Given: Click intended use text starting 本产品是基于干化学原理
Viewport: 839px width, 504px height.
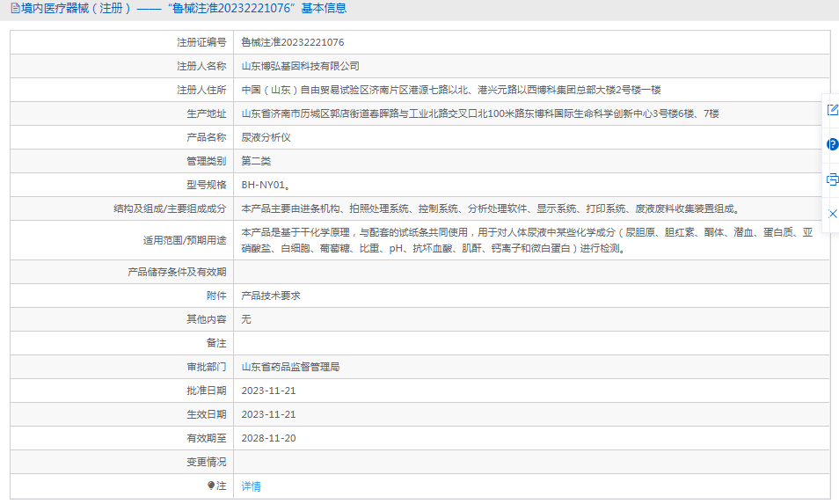Looking at the screenshot, I should pyautogui.click(x=527, y=240).
